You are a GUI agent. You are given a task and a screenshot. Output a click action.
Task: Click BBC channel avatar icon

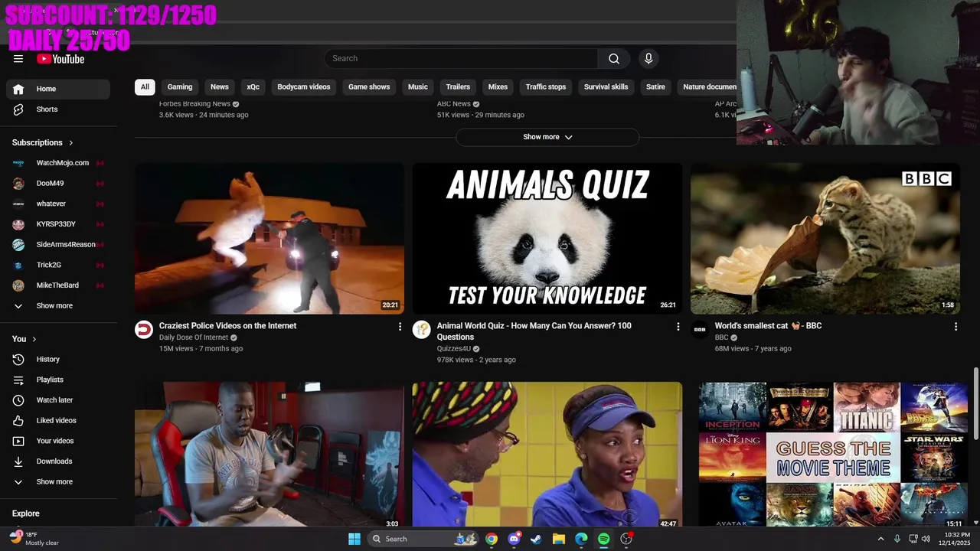pos(700,330)
